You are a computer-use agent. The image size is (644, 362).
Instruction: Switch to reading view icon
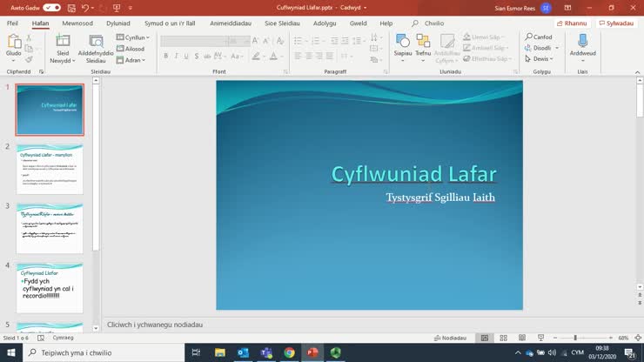(x=522, y=338)
